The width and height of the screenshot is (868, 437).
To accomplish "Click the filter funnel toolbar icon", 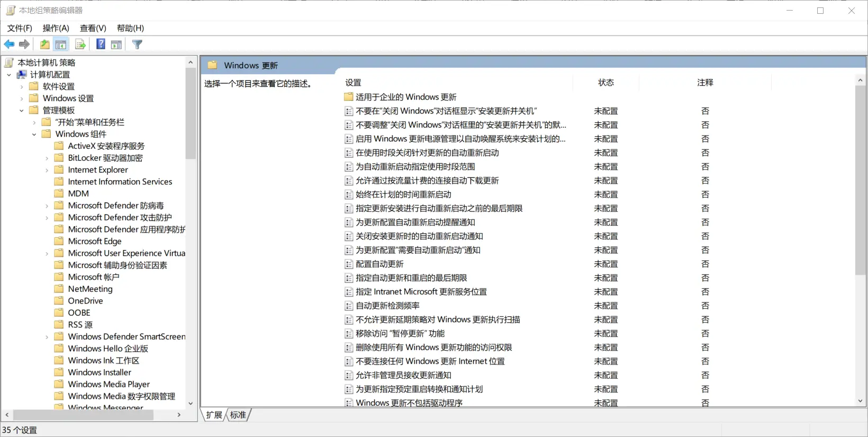I will (137, 44).
